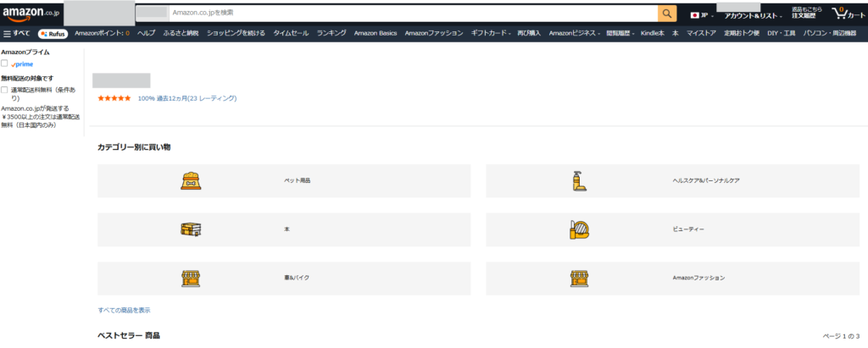Viewport: 868px width, 348px height.
Task: Select the 本 category books icon
Action: pos(190,229)
